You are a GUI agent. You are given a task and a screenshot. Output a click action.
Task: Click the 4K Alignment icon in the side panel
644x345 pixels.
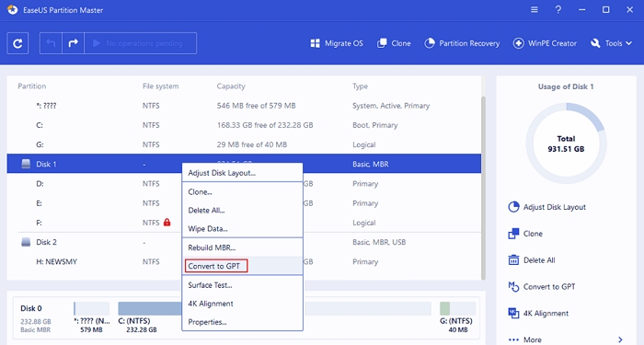(513, 313)
